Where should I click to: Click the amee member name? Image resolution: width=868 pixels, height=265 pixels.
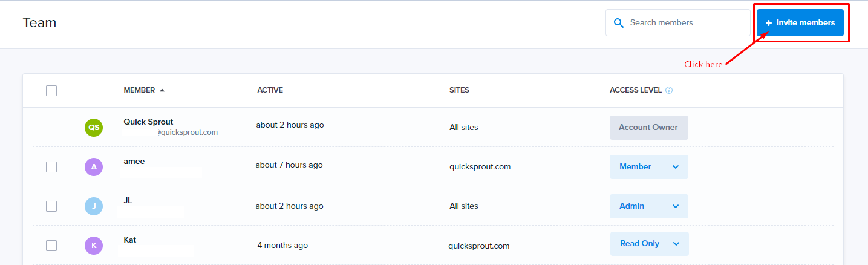(134, 161)
